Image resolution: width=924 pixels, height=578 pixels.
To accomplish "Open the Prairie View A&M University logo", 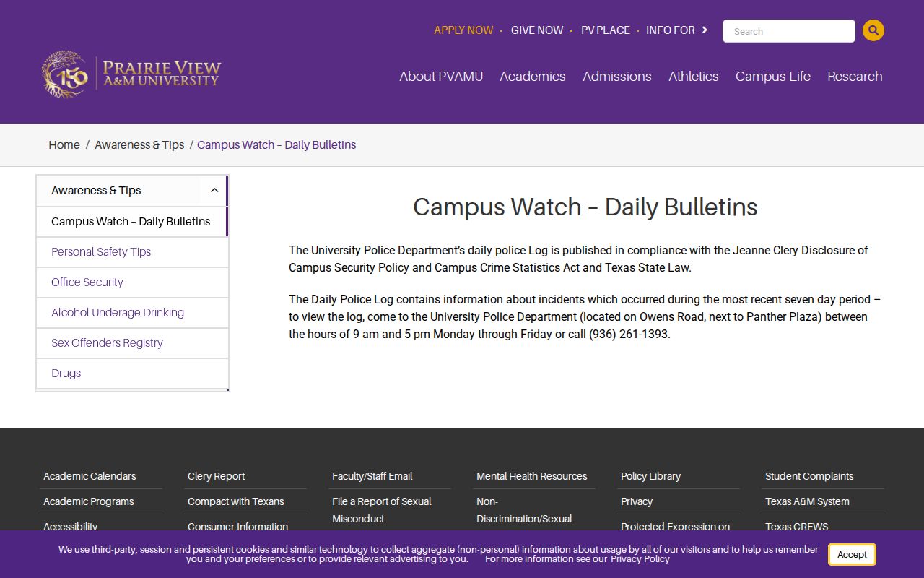I will pyautogui.click(x=131, y=74).
